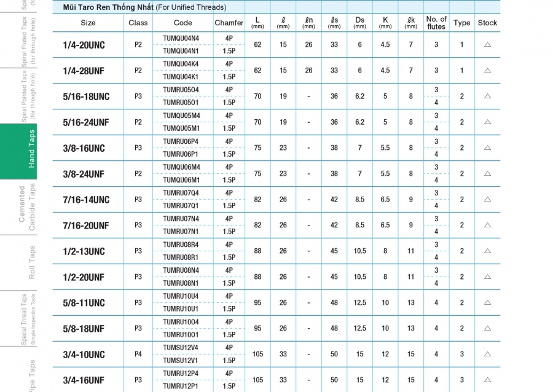The height and width of the screenshot is (392, 553).
Task: Click product code TUMQU04K4
Action: click(181, 64)
